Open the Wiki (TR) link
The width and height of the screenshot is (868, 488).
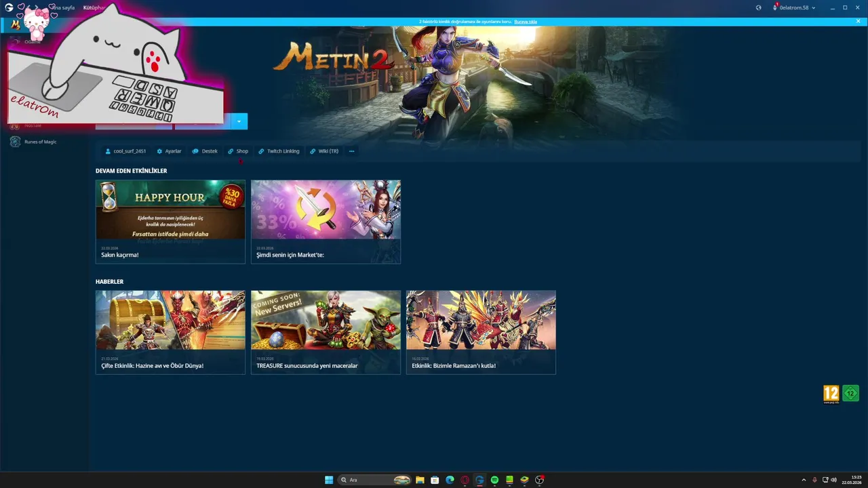click(x=324, y=151)
